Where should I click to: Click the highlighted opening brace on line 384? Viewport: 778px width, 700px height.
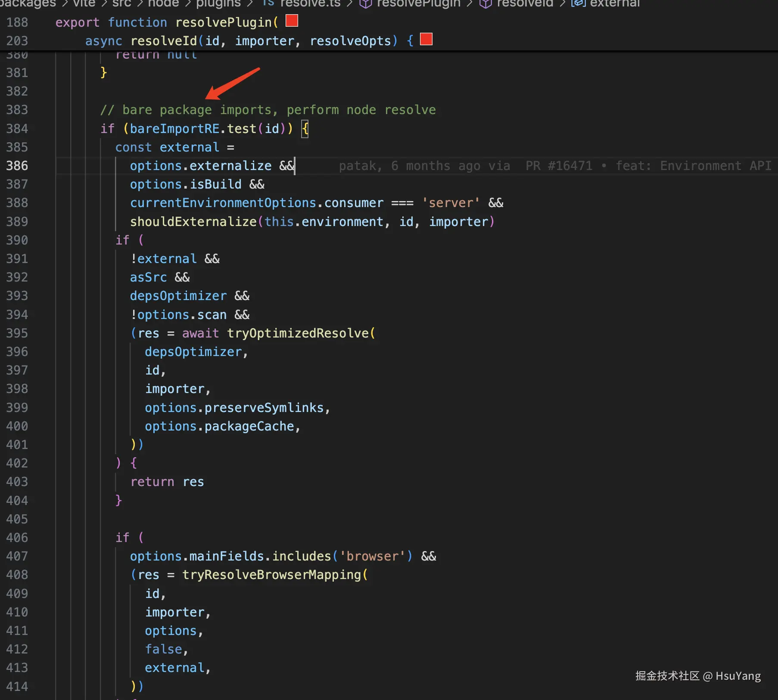click(x=305, y=129)
